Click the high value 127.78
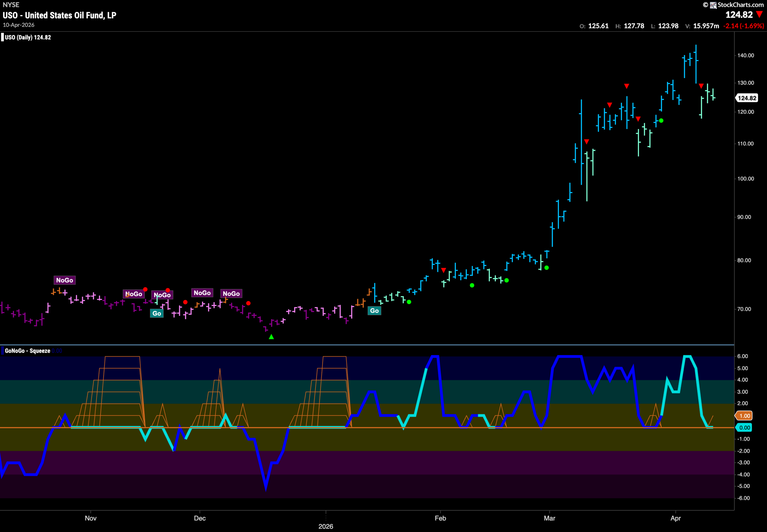 click(634, 26)
